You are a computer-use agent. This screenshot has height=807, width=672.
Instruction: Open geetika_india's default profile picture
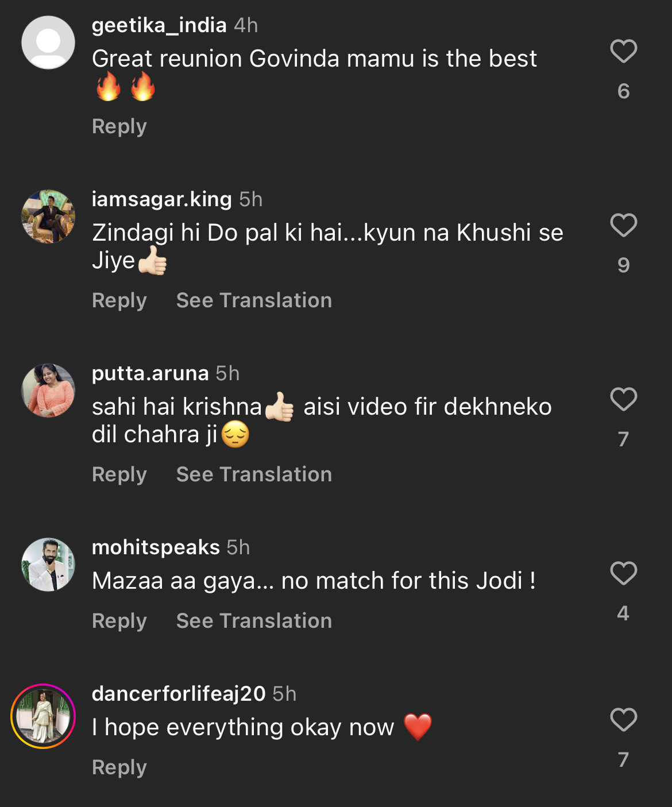(48, 43)
